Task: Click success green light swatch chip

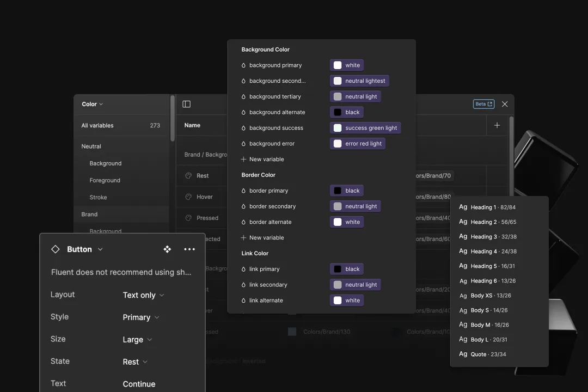Action: [365, 128]
